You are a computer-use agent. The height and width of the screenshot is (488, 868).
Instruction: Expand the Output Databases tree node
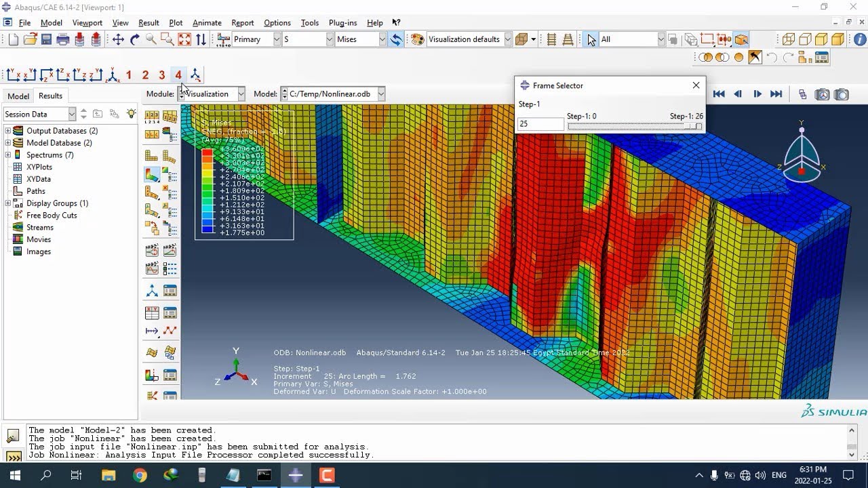8,131
